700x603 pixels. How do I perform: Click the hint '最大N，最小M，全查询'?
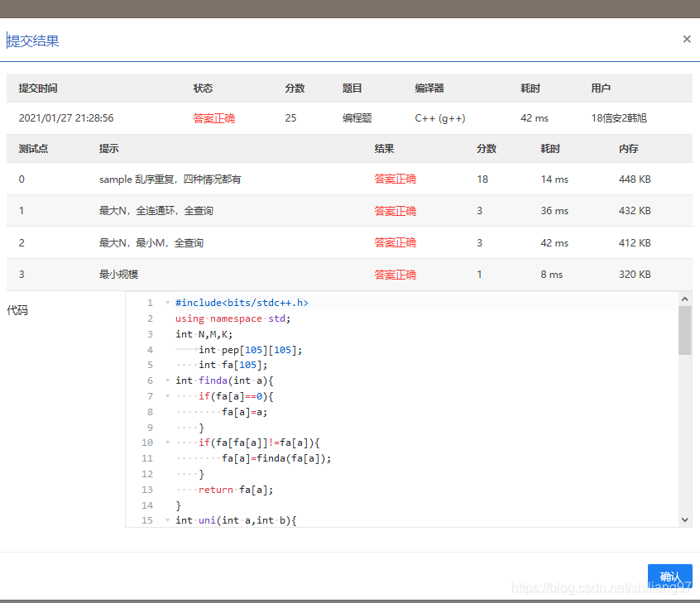coord(151,243)
